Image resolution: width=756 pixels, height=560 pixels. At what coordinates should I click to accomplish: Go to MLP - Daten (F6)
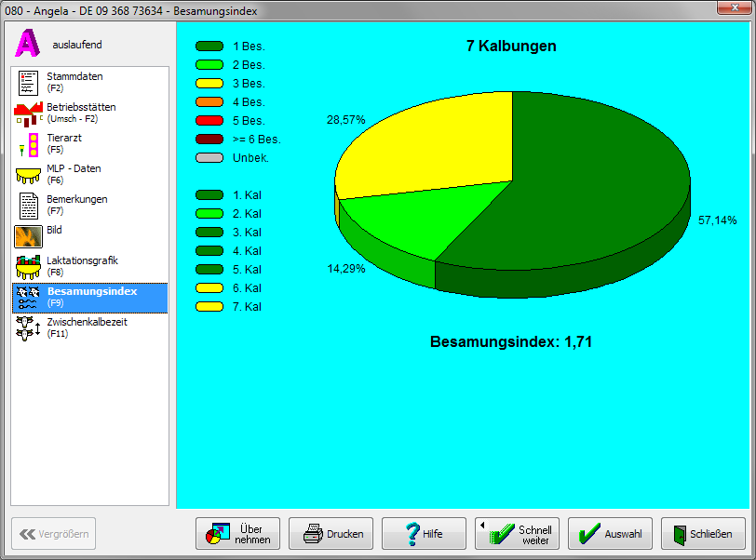(x=90, y=175)
